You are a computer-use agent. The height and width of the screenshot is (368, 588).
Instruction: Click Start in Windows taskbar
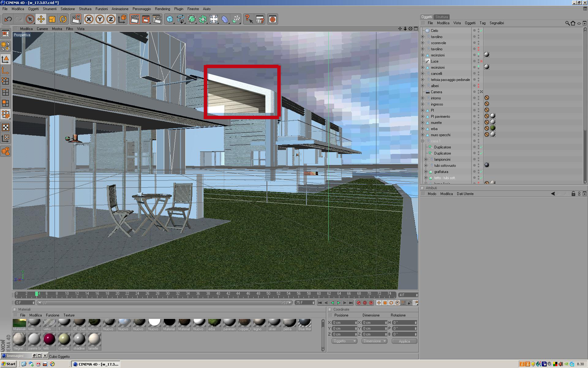pos(9,364)
